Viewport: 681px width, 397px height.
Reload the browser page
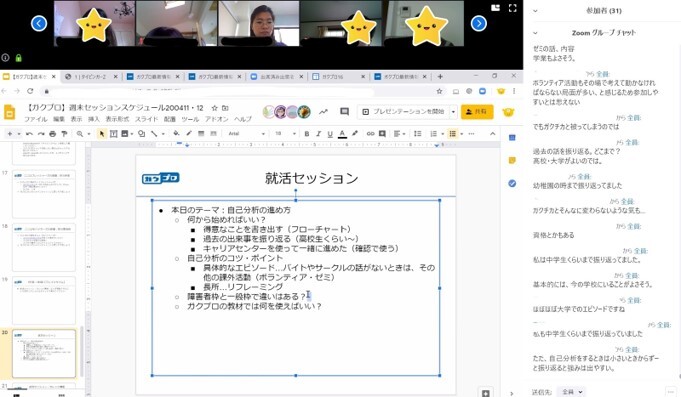coord(30,91)
